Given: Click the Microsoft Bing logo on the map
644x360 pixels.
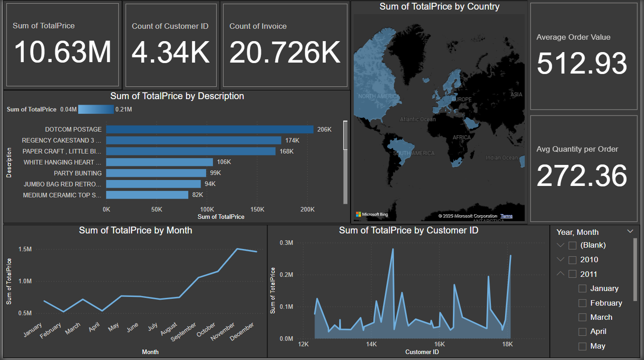Looking at the screenshot, I should (x=371, y=214).
